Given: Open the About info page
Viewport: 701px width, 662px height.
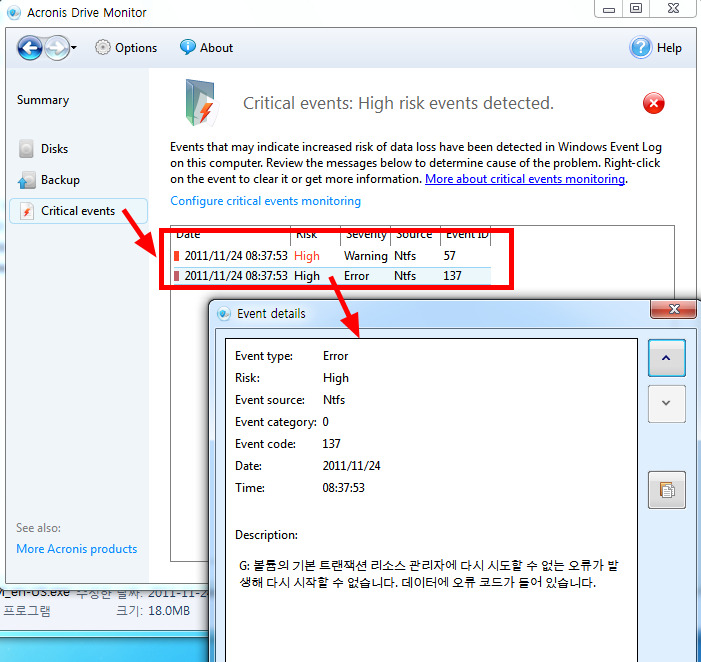Looking at the screenshot, I should [x=206, y=47].
